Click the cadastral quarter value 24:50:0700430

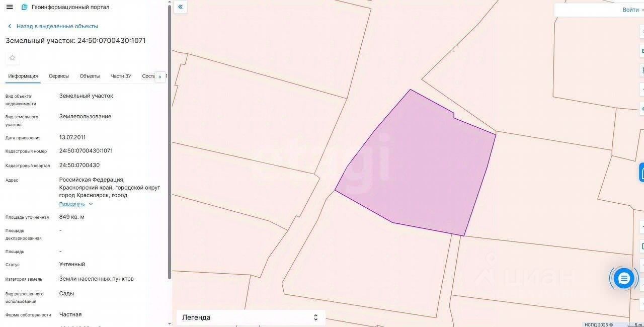(79, 165)
